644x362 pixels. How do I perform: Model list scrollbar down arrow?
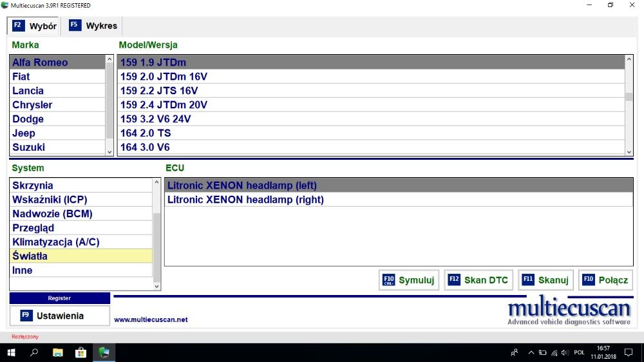pos(629,151)
